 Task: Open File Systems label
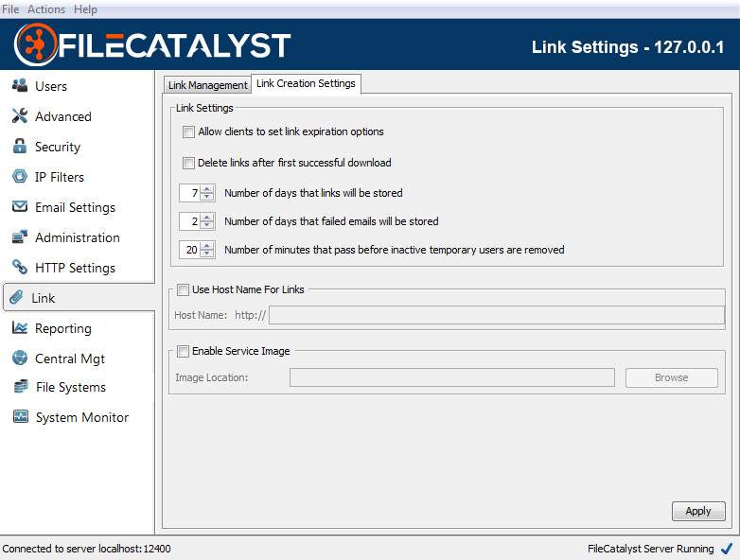[71, 387]
